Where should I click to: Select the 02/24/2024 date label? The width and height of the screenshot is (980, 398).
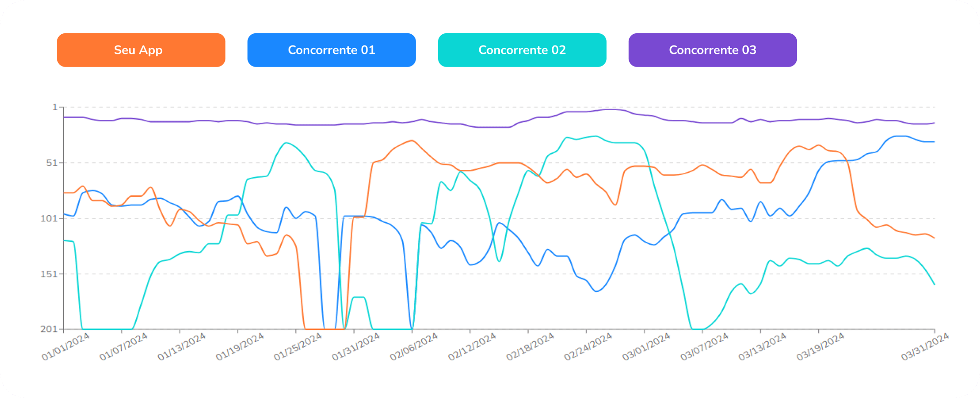(x=588, y=347)
